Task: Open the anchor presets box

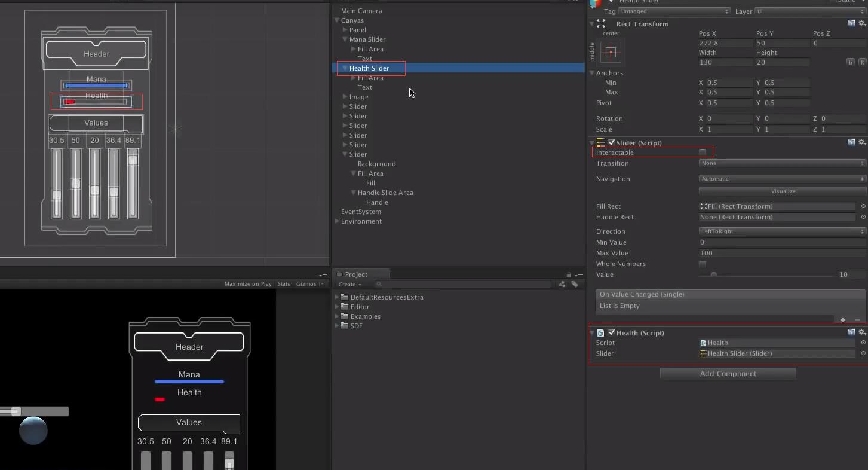Action: click(x=611, y=52)
